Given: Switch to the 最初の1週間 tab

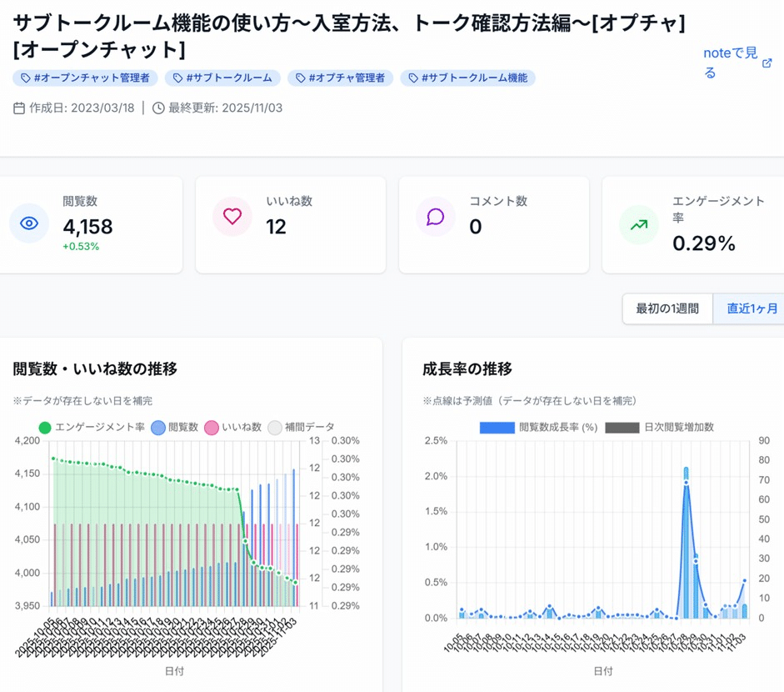Looking at the screenshot, I should (667, 308).
